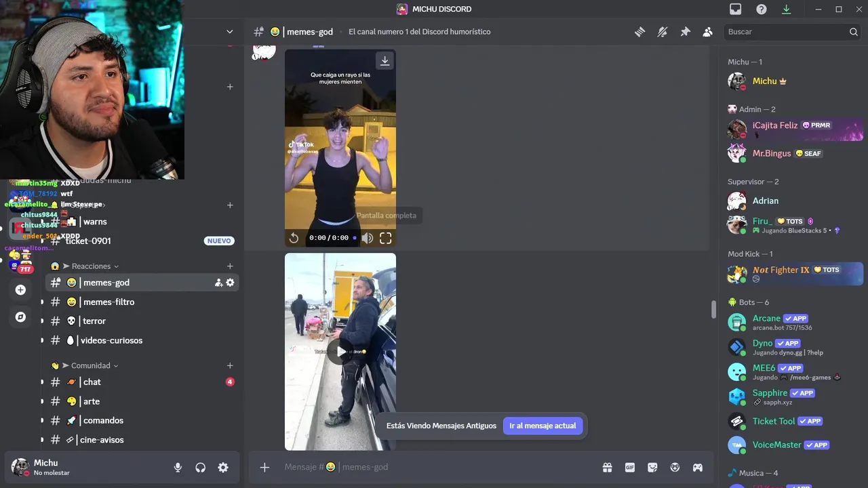Open User Settings gear icon

223,467
